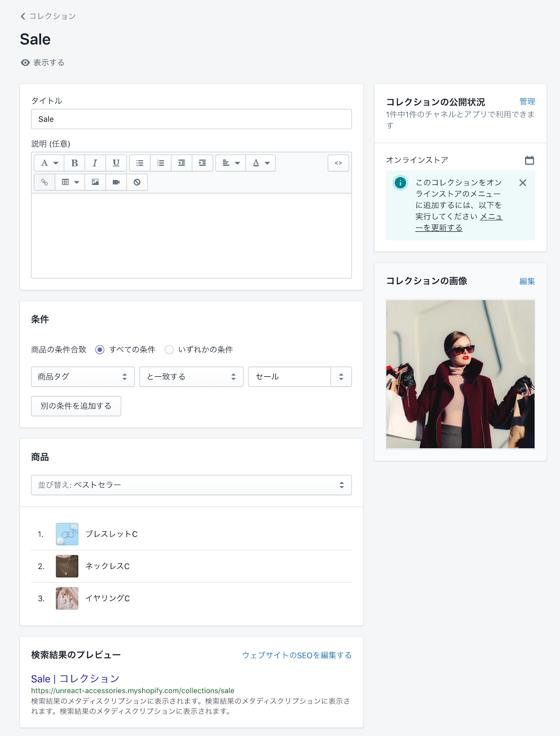Select the ブレスレットC product name

112,534
